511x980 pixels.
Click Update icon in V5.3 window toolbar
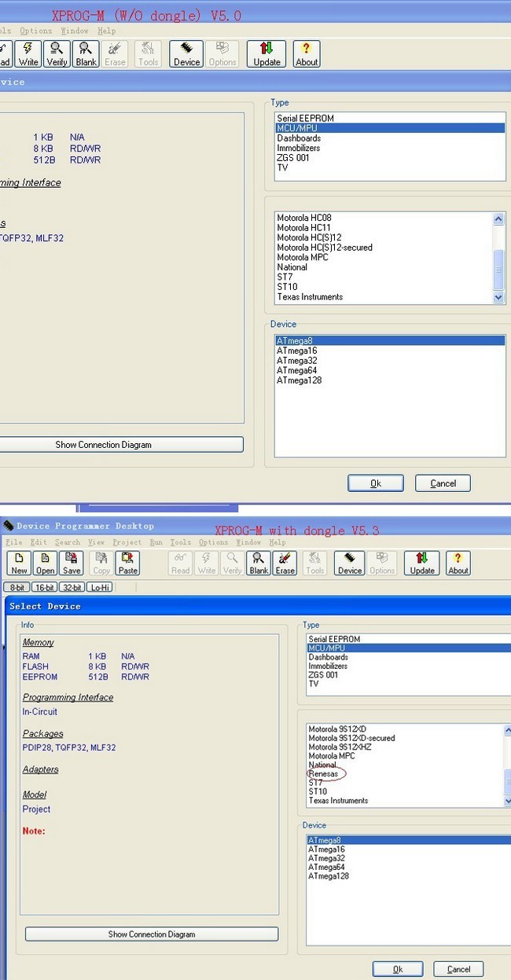click(422, 563)
